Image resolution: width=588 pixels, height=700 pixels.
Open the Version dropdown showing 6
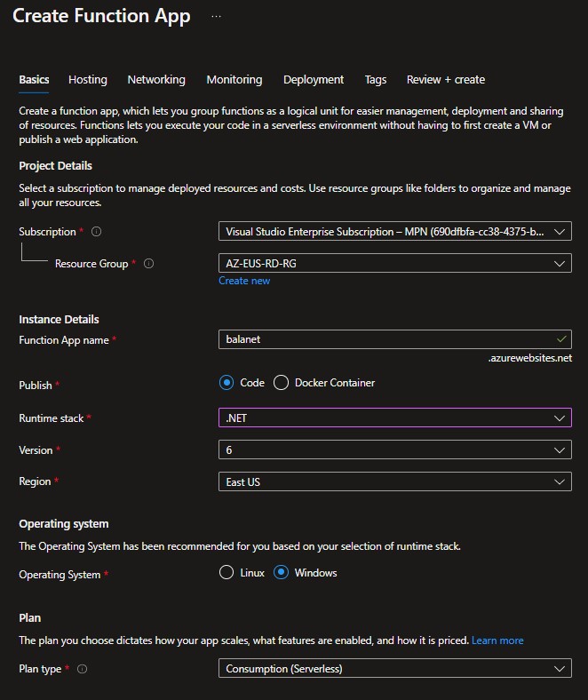pos(395,449)
